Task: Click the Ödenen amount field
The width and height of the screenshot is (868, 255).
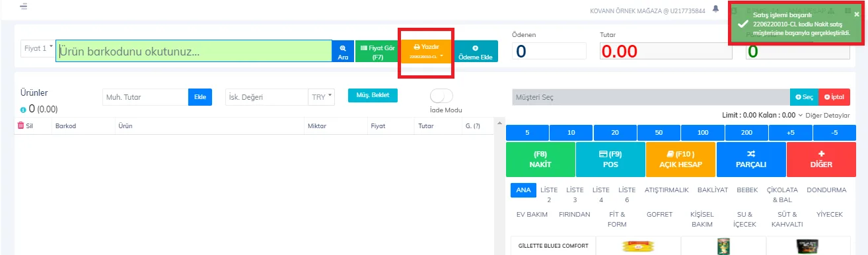Action: (549, 51)
